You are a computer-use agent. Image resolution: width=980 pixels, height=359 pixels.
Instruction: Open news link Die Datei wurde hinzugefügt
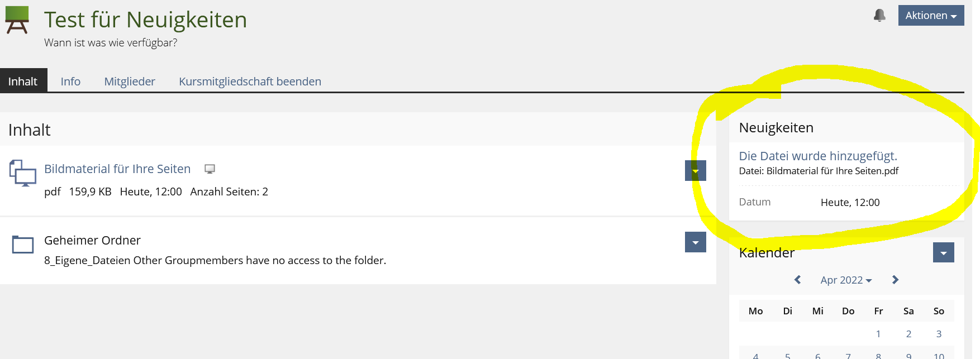point(818,156)
